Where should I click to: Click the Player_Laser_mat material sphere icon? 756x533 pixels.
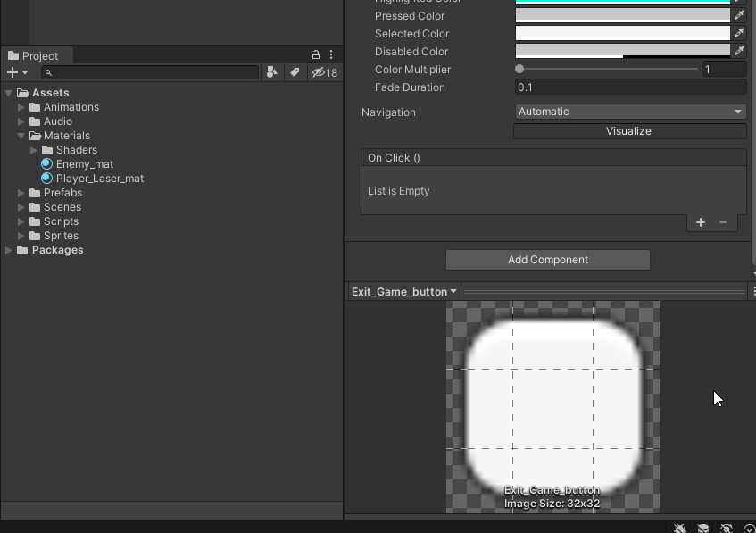(46, 179)
